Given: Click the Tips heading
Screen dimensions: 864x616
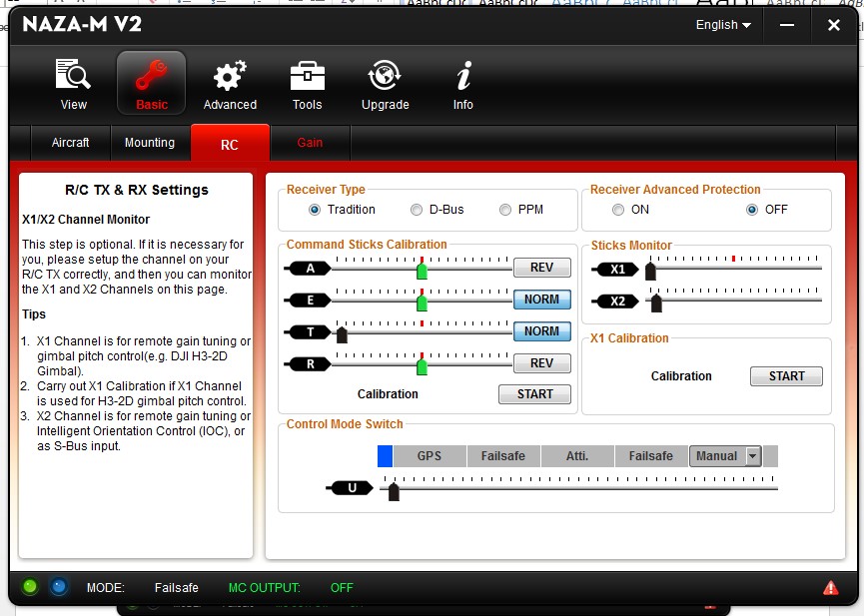Looking at the screenshot, I should (x=34, y=314).
